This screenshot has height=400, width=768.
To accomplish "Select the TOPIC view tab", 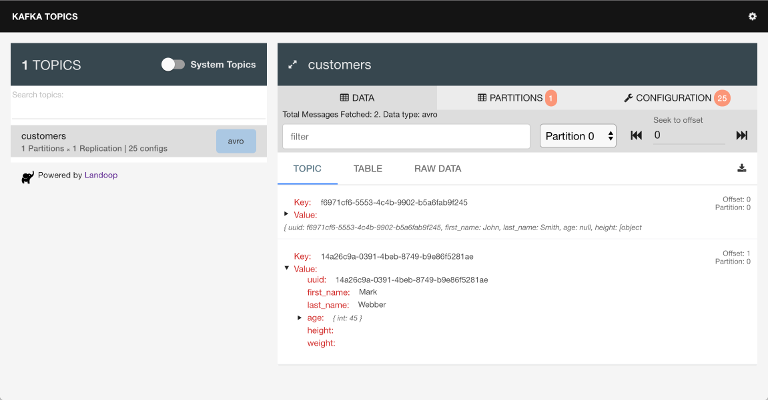I will pyautogui.click(x=308, y=169).
